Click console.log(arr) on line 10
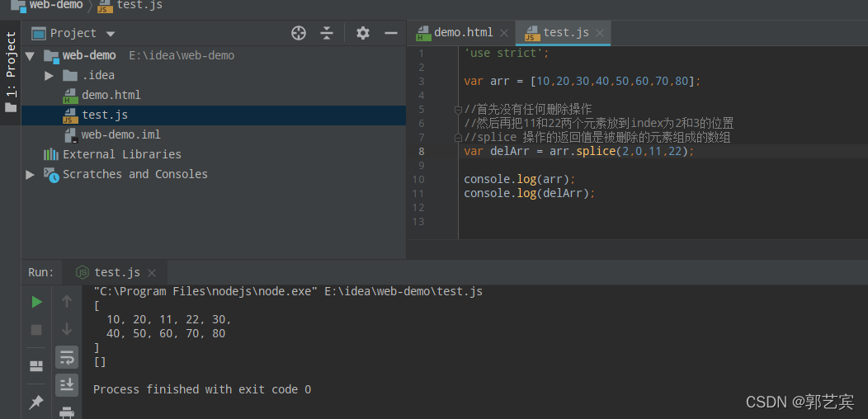The width and height of the screenshot is (868, 419). pos(520,179)
